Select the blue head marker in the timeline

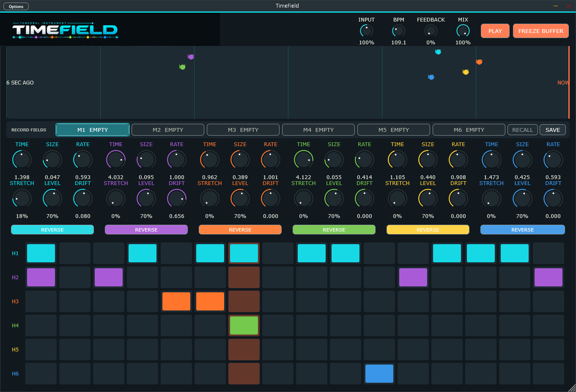[x=431, y=77]
